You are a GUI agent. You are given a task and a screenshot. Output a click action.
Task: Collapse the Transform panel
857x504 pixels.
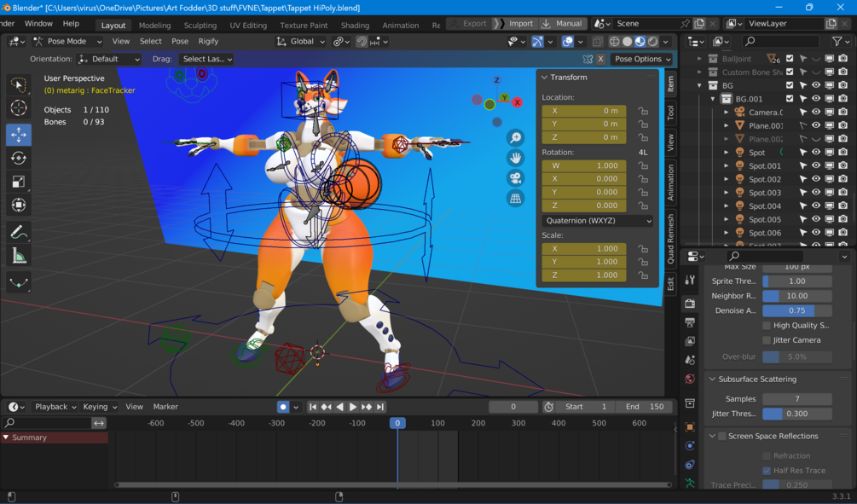click(544, 78)
